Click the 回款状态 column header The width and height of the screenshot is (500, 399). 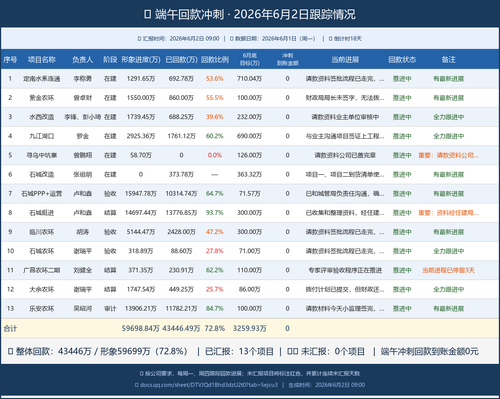(x=402, y=60)
